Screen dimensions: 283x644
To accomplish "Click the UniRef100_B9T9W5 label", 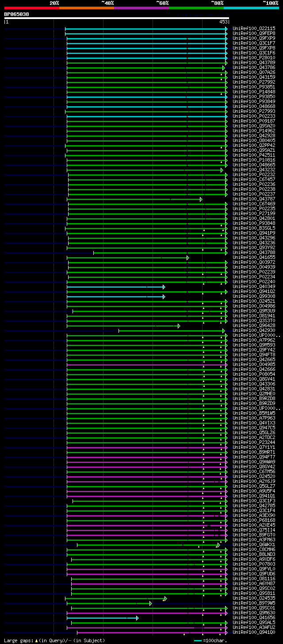I will tap(254, 603).
